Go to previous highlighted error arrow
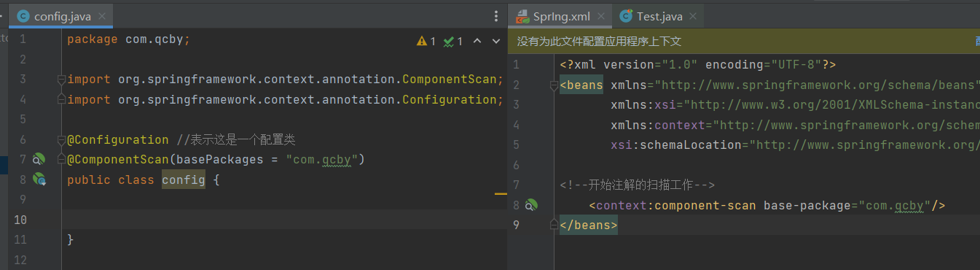 click(x=477, y=42)
